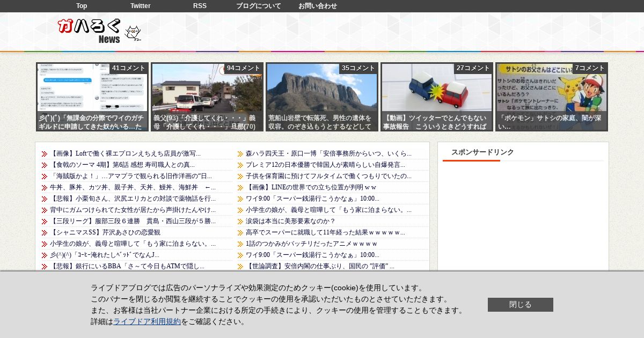Open 【三段リーグ】服部三段６連勝 link
The image size is (644, 338).
133,221
